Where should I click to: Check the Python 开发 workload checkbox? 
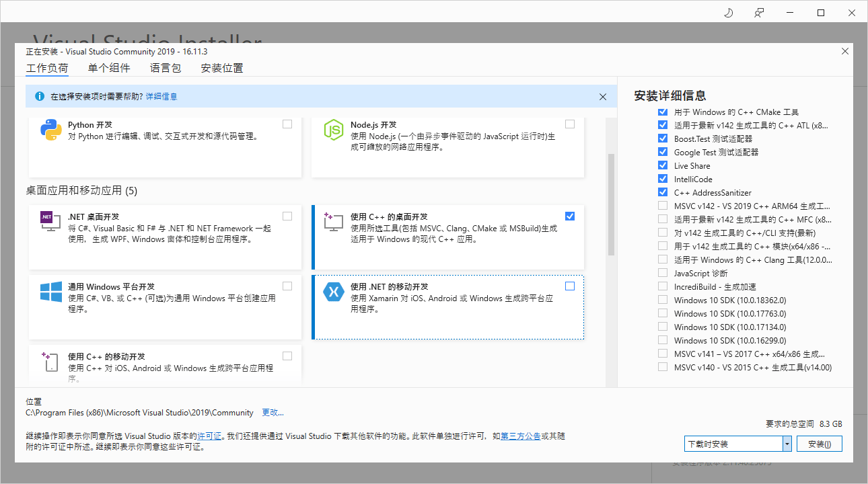tap(287, 124)
